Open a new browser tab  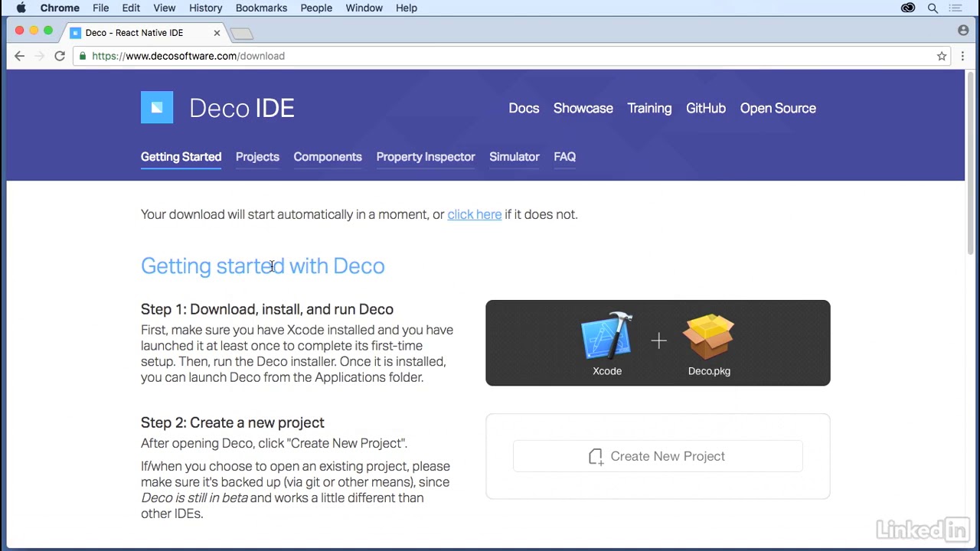(241, 33)
